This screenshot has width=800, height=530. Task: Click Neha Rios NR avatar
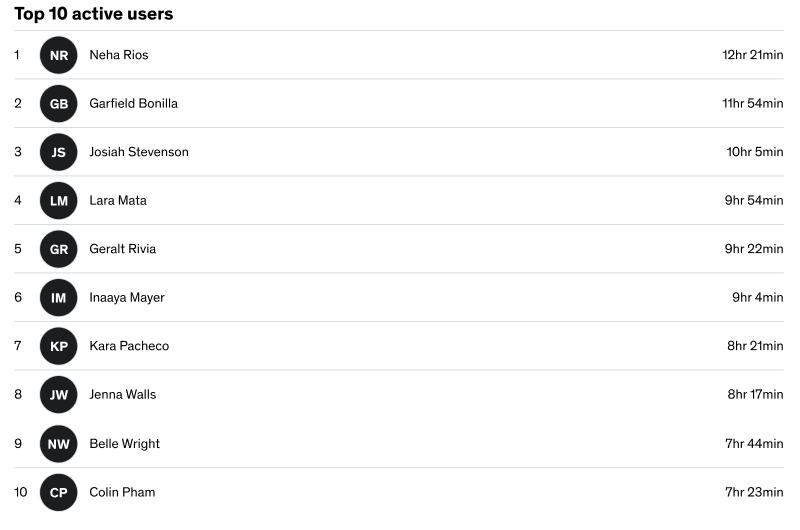point(59,55)
